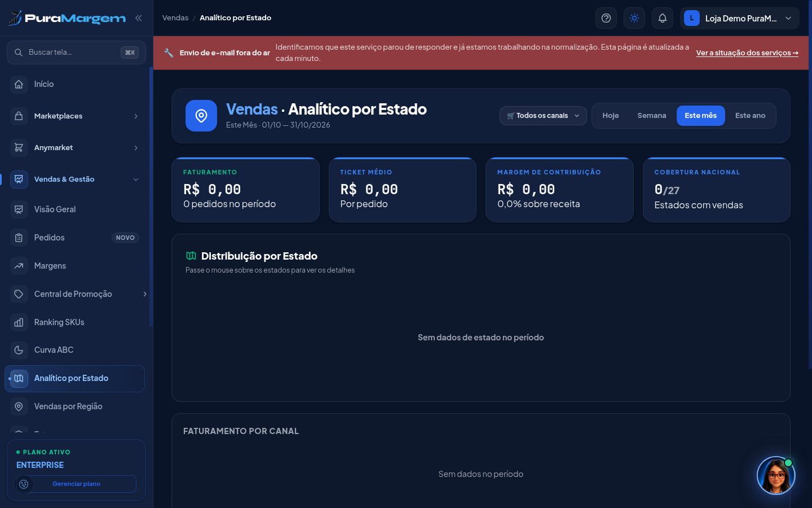Open the Loja Demo account dropdown
The image size is (812, 508).
(739, 18)
